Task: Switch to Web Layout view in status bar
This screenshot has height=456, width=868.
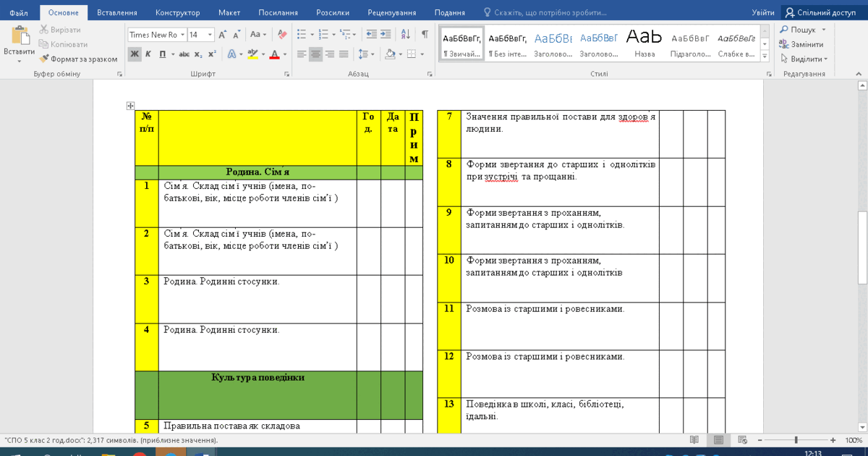Action: pyautogui.click(x=742, y=440)
